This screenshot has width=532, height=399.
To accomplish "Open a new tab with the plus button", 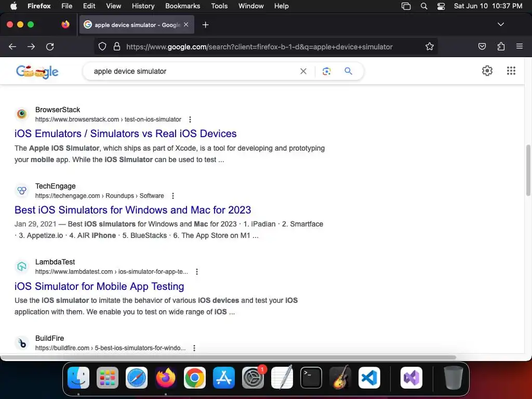I will [x=205, y=25].
